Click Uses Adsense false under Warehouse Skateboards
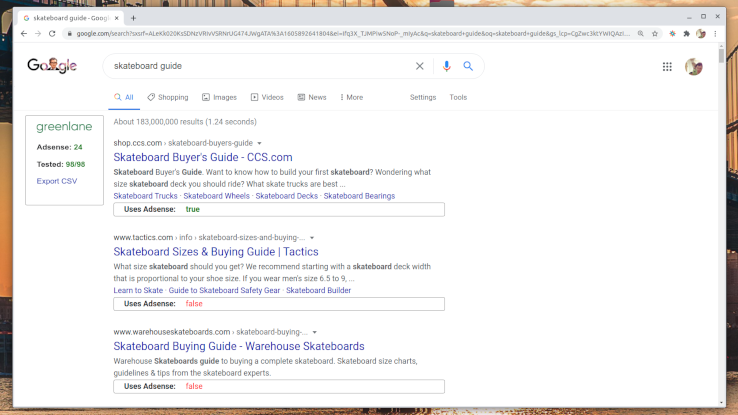Viewport: 738px width, 415px height. [x=194, y=386]
